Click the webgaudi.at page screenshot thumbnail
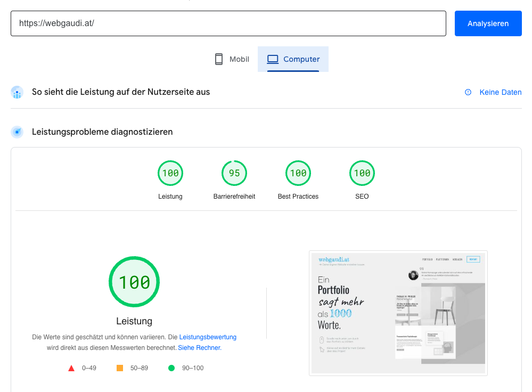The width and height of the screenshot is (532, 392). coord(398,313)
